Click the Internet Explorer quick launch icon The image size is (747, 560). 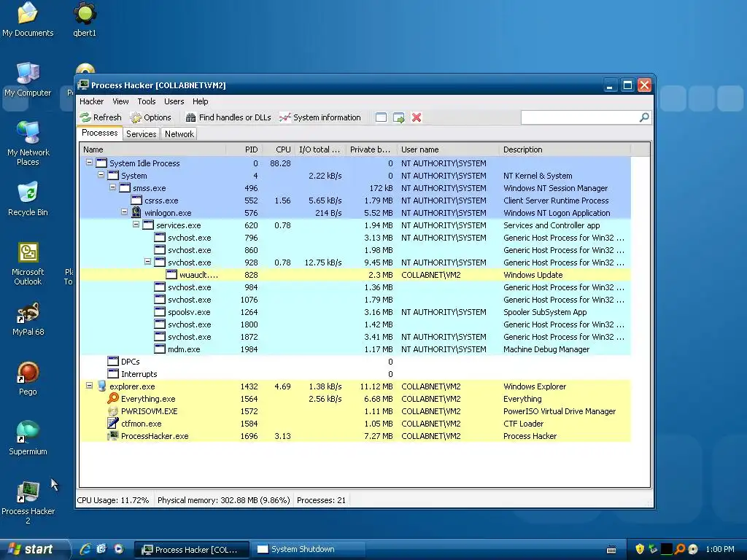pos(85,549)
